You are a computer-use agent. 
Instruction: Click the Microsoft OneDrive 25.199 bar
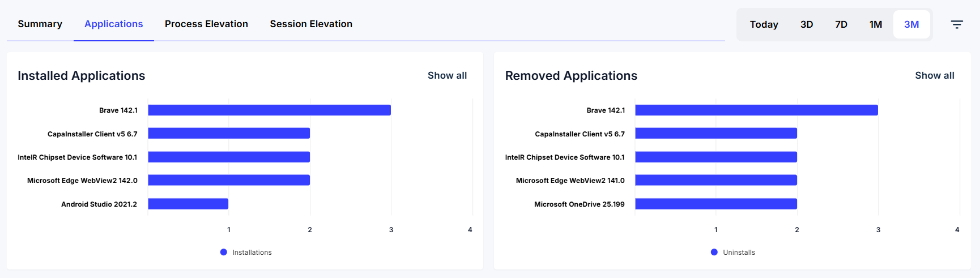pyautogui.click(x=716, y=204)
